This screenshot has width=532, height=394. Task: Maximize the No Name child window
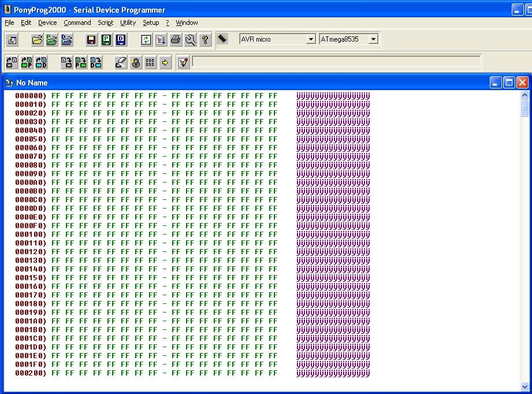(x=509, y=83)
